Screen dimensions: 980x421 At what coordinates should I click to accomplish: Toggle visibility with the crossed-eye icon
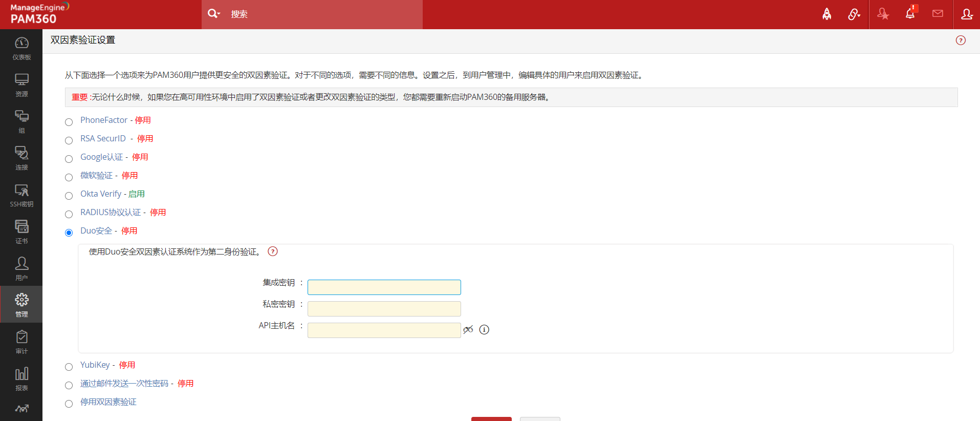pyautogui.click(x=468, y=329)
